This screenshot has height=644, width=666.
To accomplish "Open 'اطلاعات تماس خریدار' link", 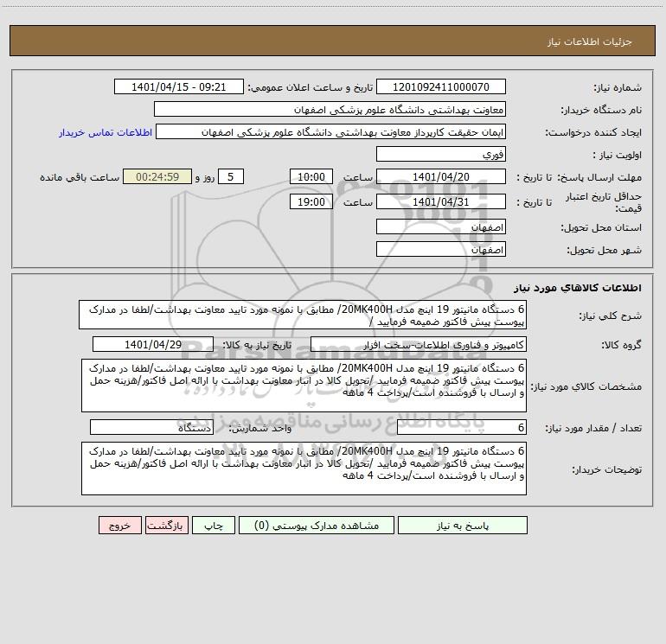I will pyautogui.click(x=106, y=132).
